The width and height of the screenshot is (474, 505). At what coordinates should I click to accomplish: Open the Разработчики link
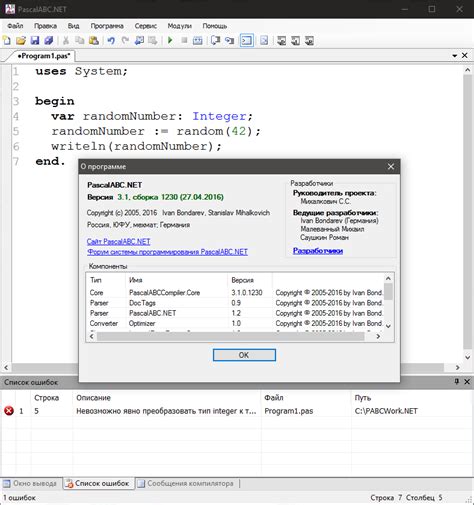coord(318,251)
